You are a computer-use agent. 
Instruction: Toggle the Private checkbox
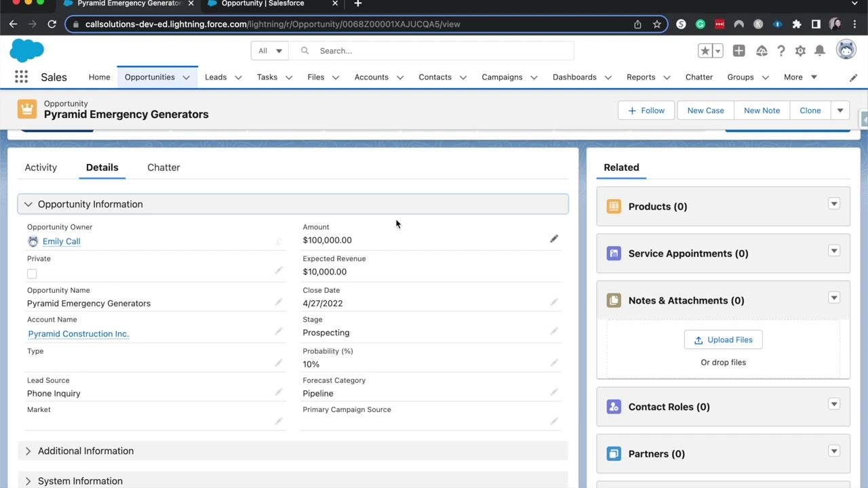32,274
